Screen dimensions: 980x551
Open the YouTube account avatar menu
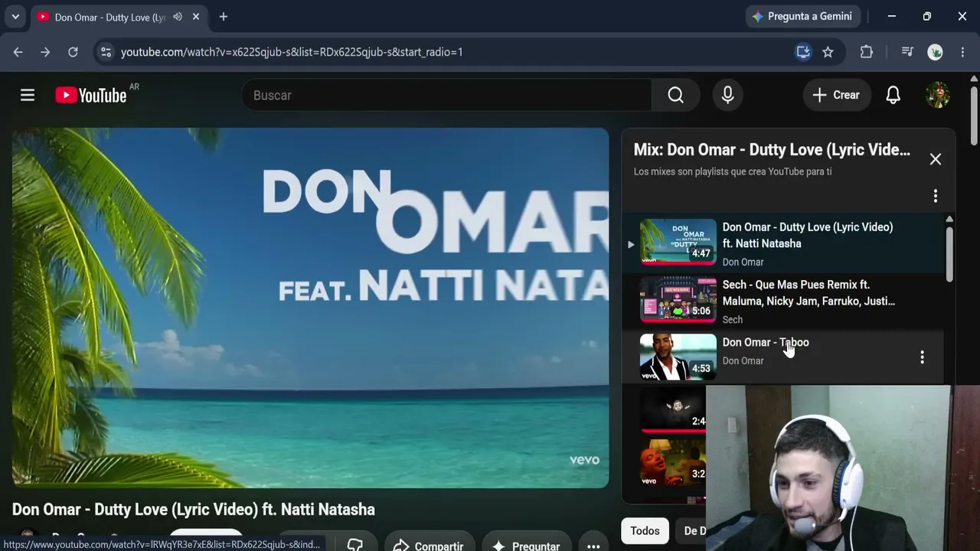click(938, 95)
